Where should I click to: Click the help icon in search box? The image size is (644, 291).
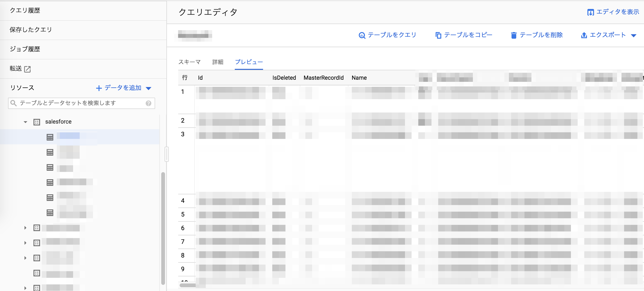click(148, 103)
